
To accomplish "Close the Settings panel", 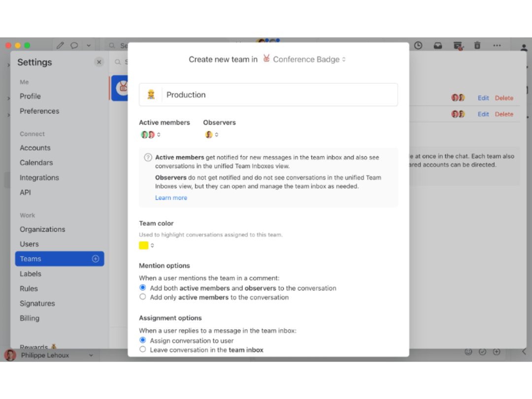I will [x=99, y=62].
